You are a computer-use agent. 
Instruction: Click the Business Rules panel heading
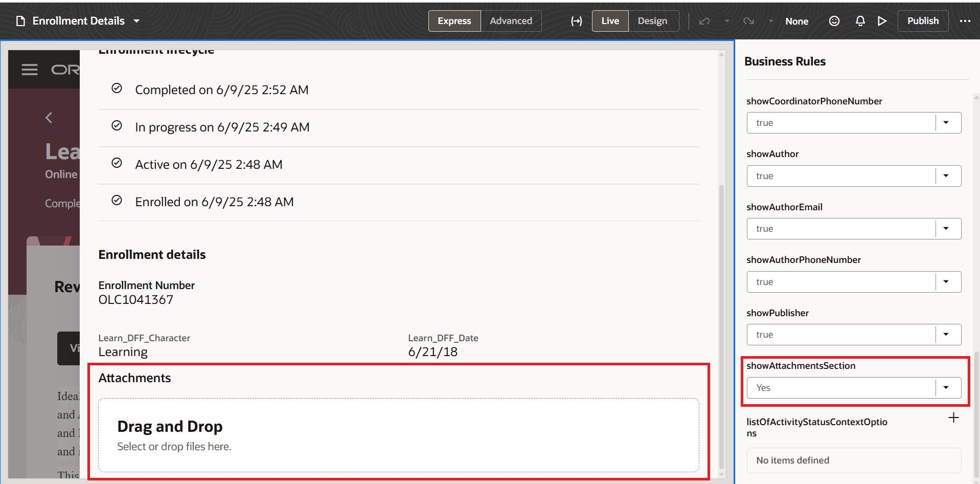[785, 61]
